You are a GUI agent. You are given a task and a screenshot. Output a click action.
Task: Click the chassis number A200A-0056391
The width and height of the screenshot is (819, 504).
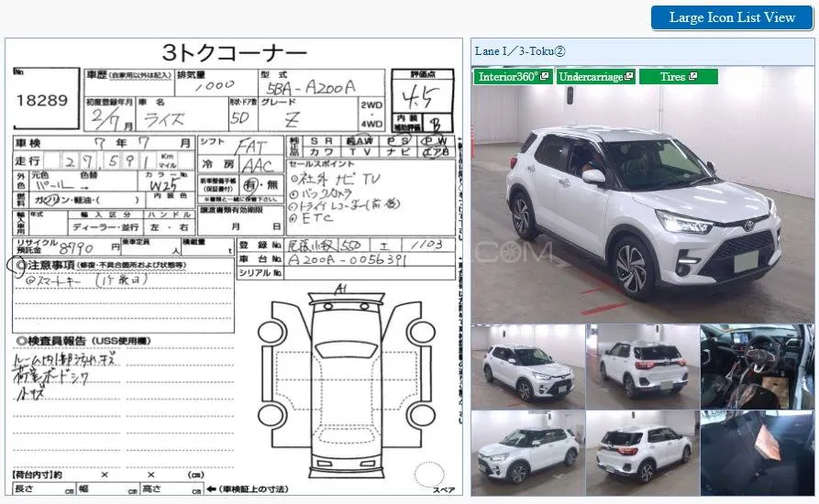pos(348,260)
